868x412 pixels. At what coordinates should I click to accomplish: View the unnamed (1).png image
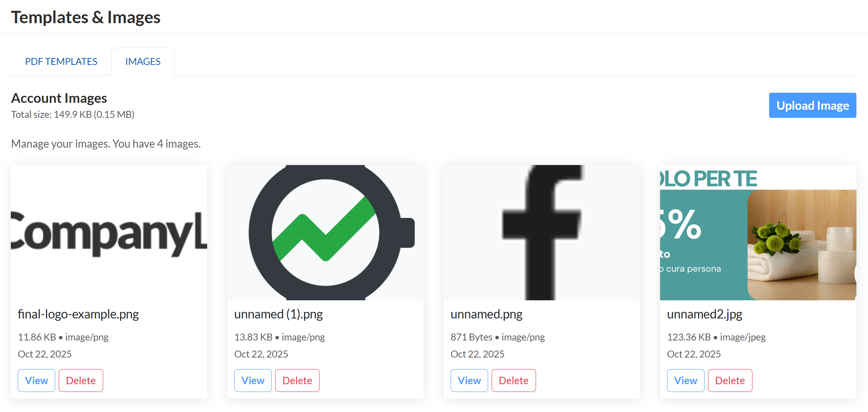pos(252,380)
